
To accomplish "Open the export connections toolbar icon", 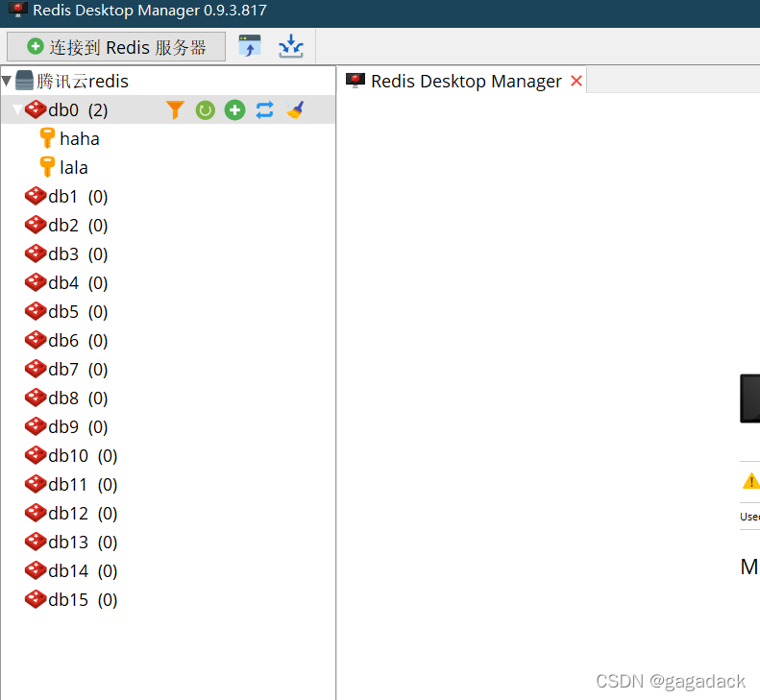I will point(291,46).
